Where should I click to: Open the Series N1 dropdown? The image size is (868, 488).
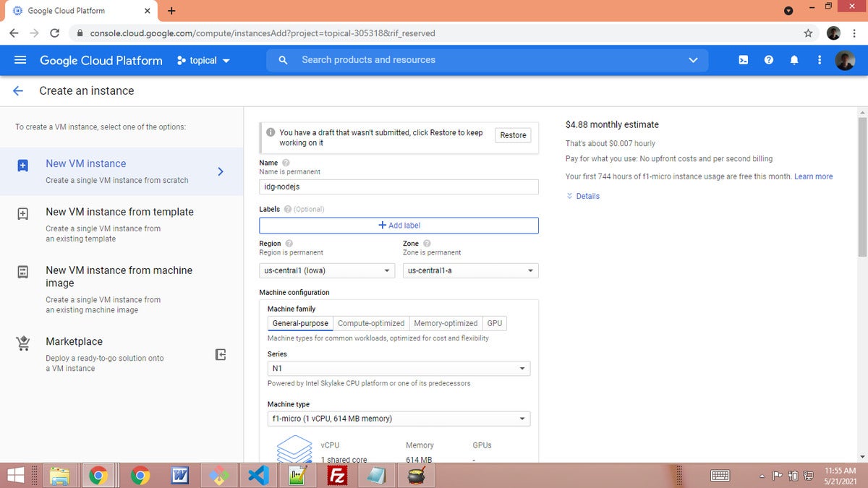399,369
